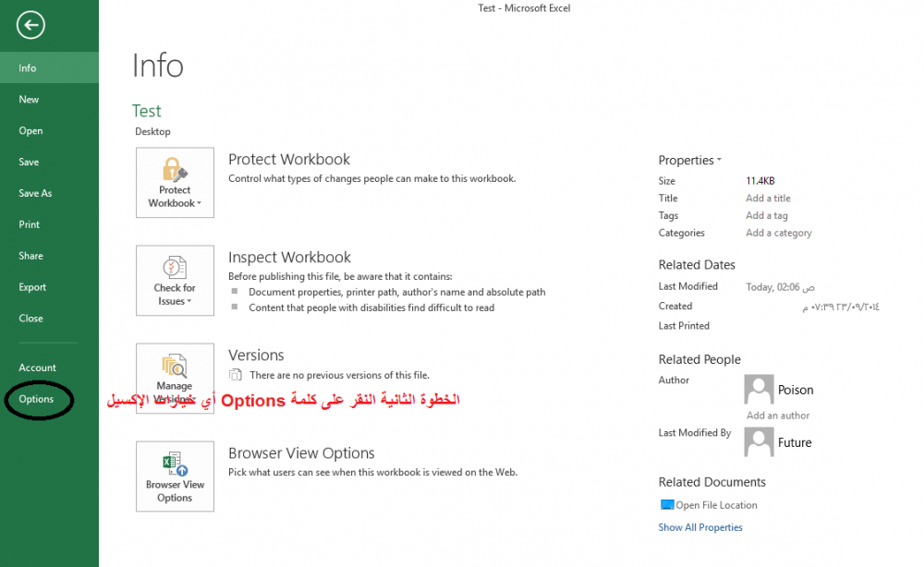The height and width of the screenshot is (567, 924).
Task: Choose Save from the sidebar
Action: [50, 162]
